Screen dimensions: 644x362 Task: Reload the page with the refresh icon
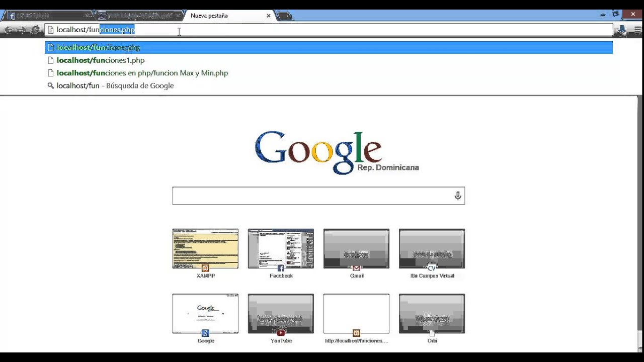tap(35, 30)
